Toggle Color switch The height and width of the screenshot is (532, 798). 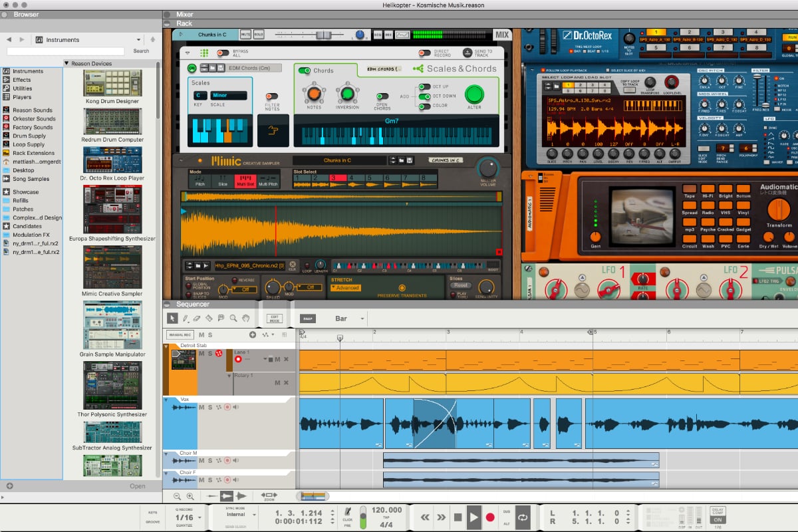424,106
